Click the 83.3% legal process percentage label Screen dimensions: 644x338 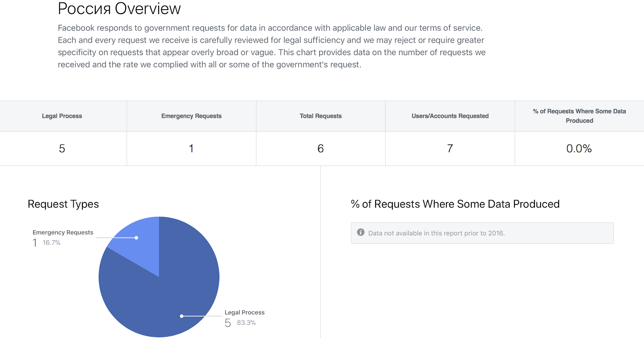click(x=246, y=323)
